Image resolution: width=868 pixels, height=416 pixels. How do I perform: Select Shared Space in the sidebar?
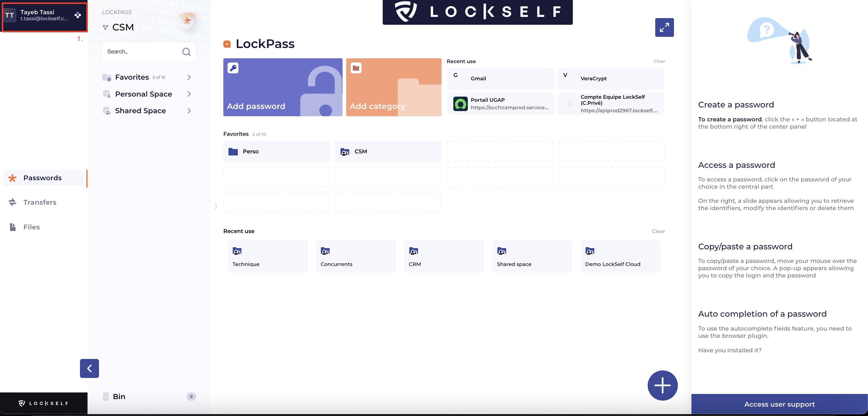(x=141, y=110)
